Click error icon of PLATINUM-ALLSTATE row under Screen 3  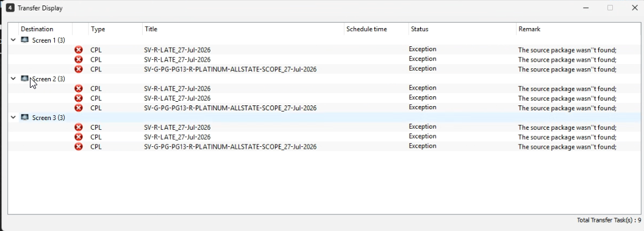(x=79, y=146)
